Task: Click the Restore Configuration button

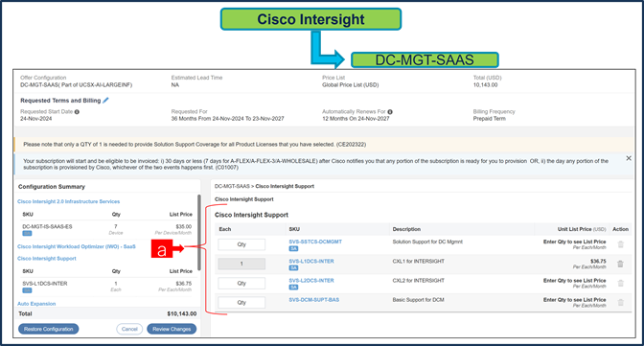Action: pyautogui.click(x=49, y=329)
